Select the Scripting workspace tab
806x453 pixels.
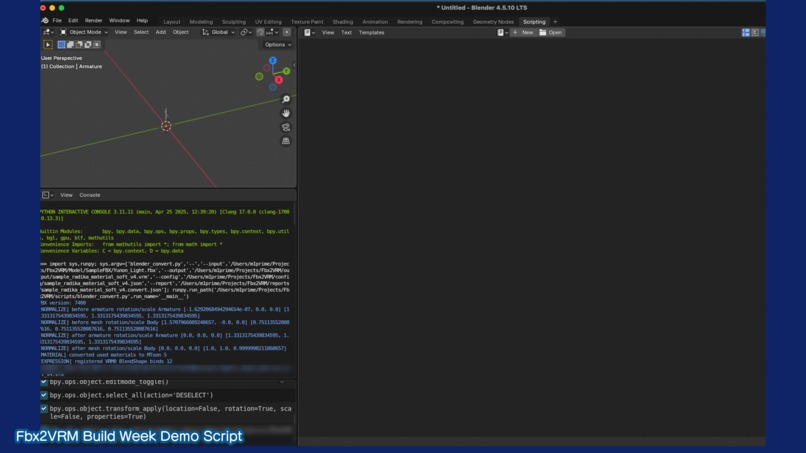tap(534, 22)
